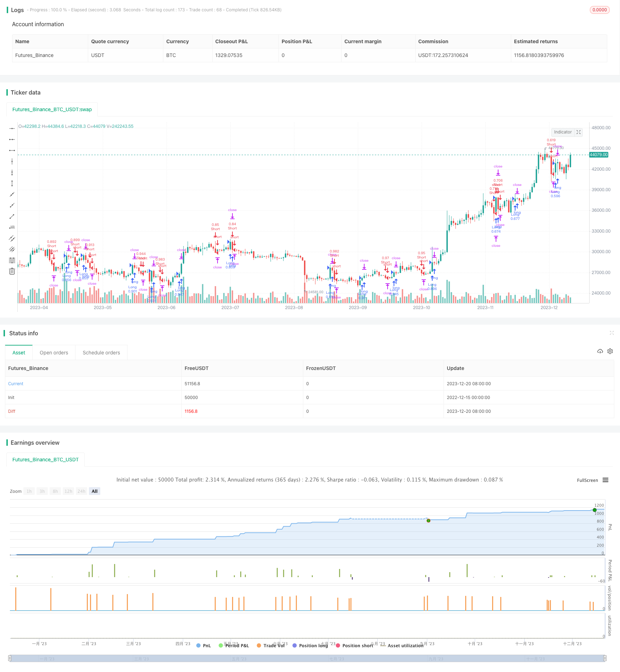The width and height of the screenshot is (620, 672).
Task: Select the diagonal straight line tool
Action: (x=12, y=194)
